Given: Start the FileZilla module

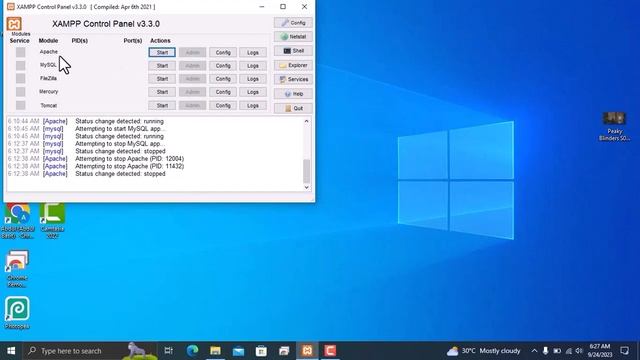Looking at the screenshot, I should [x=162, y=79].
